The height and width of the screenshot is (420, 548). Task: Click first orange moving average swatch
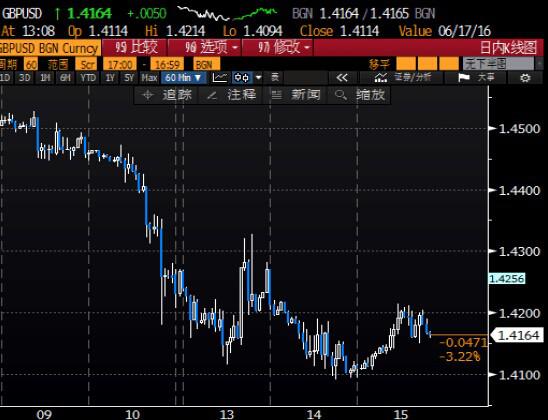tap(406, 64)
